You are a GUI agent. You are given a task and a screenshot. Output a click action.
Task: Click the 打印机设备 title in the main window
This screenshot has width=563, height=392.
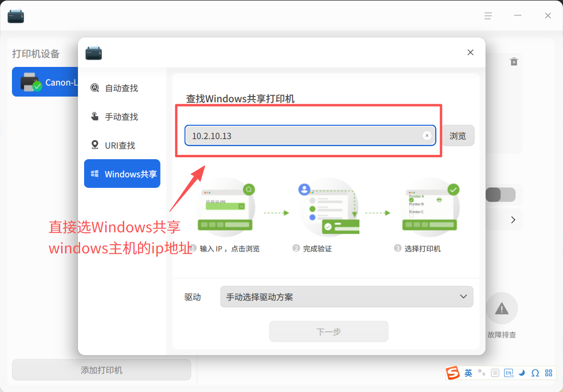pyautogui.click(x=36, y=54)
